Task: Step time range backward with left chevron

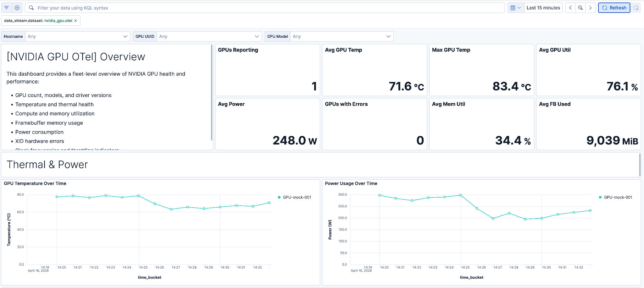Action: pyautogui.click(x=570, y=8)
